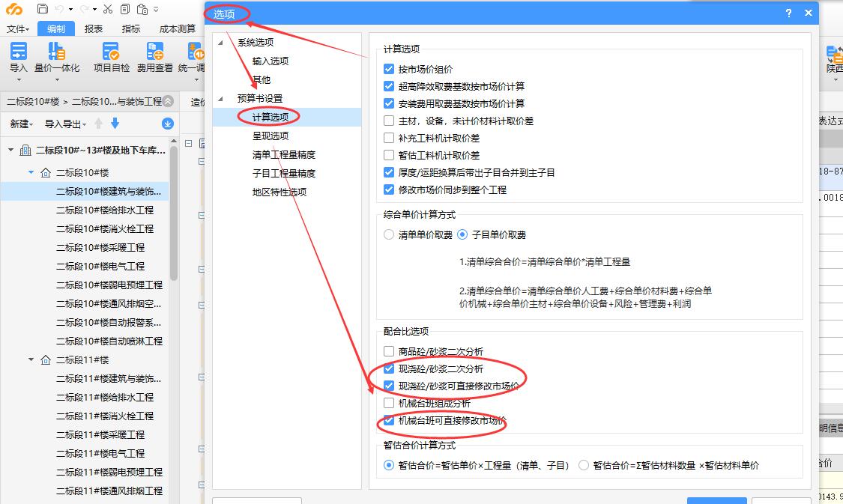This screenshot has height=504, width=843.
Task: Open the 新建 dropdown
Action: 22,124
